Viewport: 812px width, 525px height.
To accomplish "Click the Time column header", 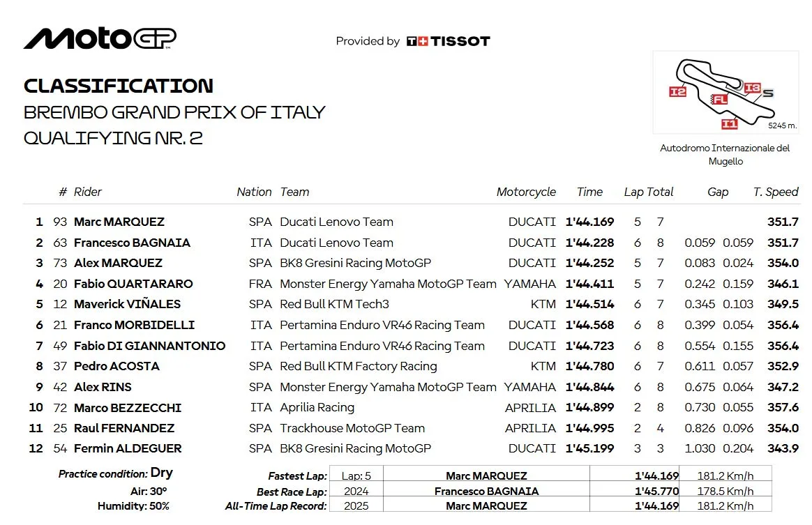I will pyautogui.click(x=589, y=192).
